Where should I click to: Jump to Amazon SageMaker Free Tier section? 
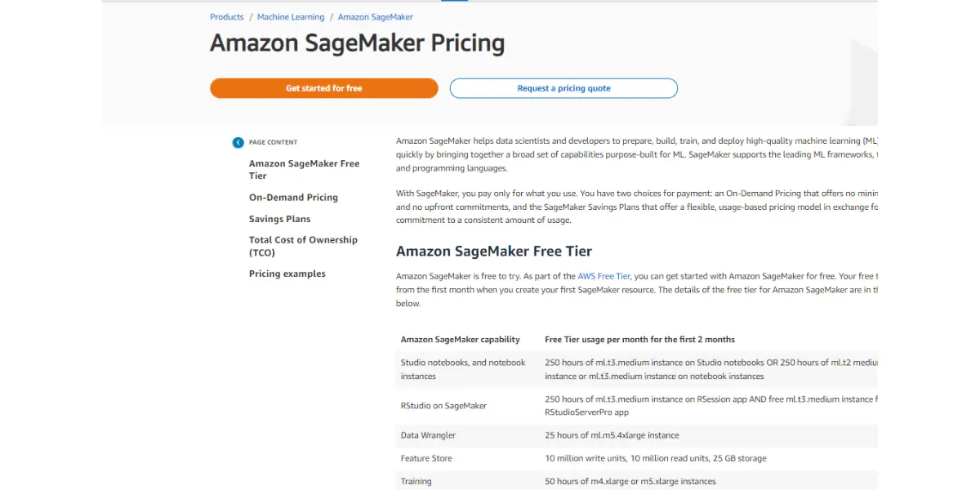(x=305, y=169)
